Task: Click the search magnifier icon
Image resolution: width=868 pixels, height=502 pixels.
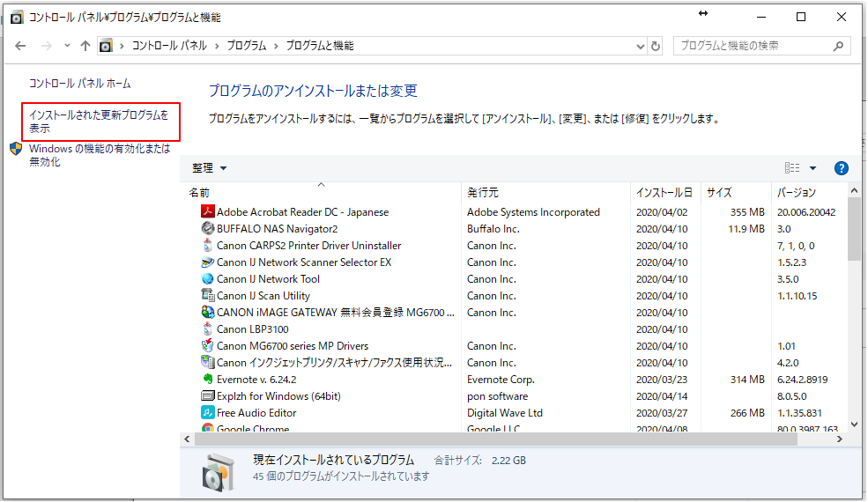Action: click(x=838, y=46)
